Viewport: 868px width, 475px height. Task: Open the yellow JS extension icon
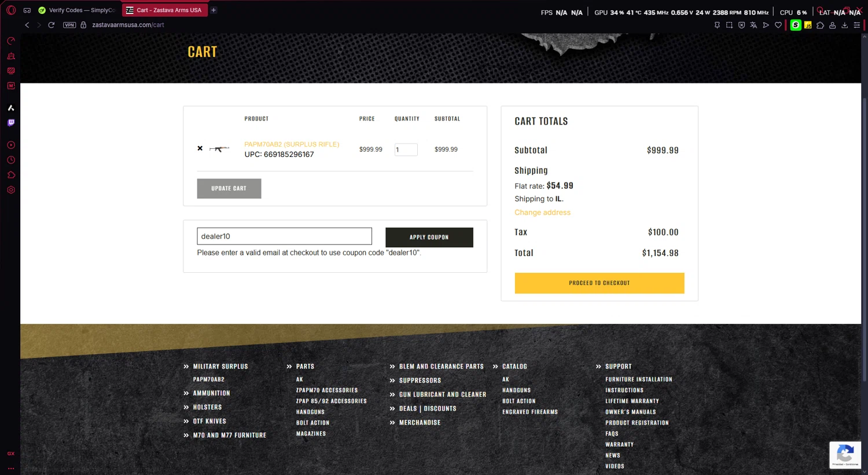pos(808,25)
